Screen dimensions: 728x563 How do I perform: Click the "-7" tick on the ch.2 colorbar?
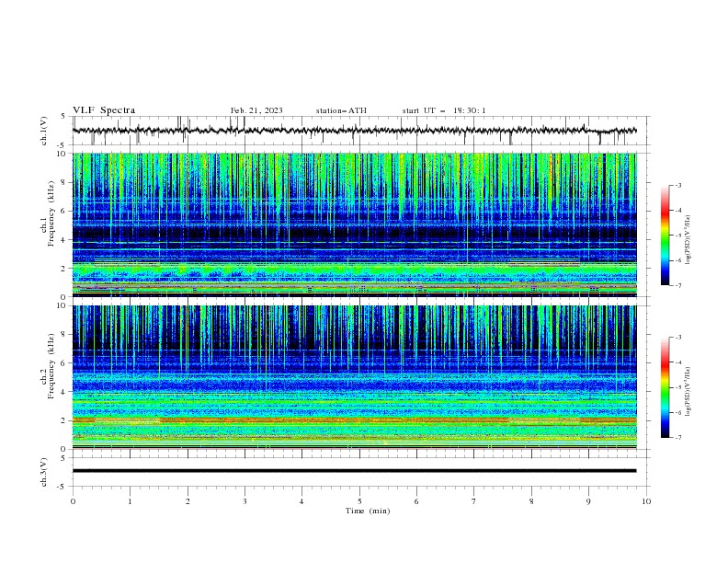677,438
